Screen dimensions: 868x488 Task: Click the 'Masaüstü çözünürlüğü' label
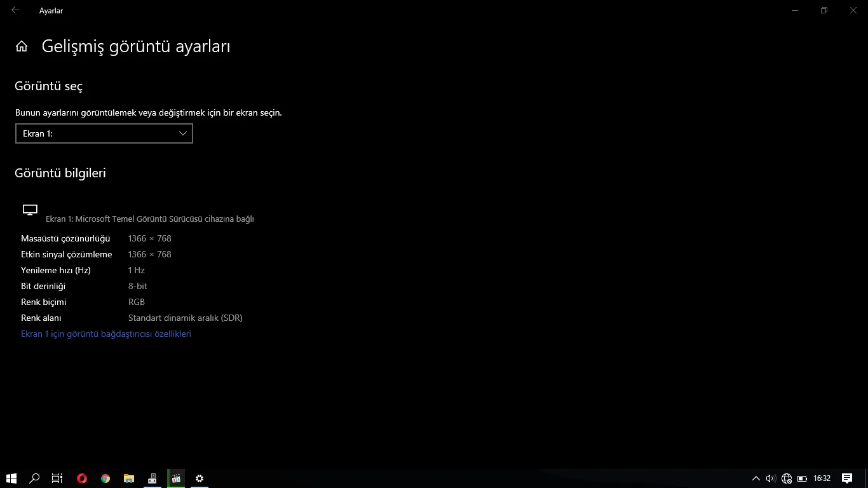65,238
